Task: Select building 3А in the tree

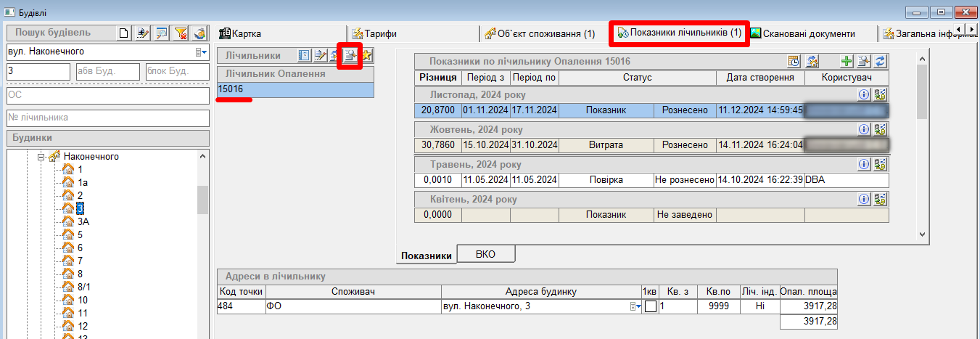Action: click(83, 221)
